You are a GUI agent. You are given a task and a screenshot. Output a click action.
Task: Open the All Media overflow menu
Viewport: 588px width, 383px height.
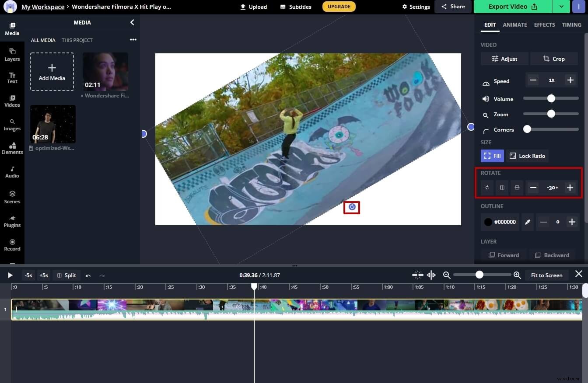[133, 39]
